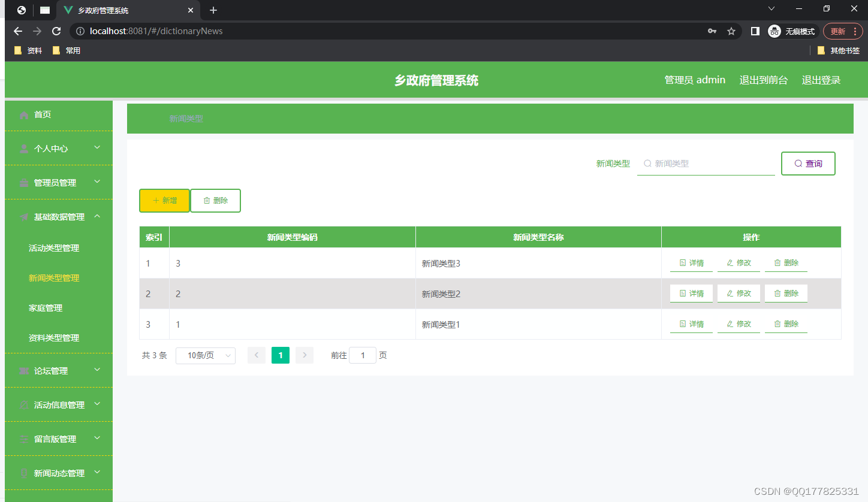Expand the 新闻动态管理 menu chevron
The height and width of the screenshot is (502, 868).
pos(97,472)
